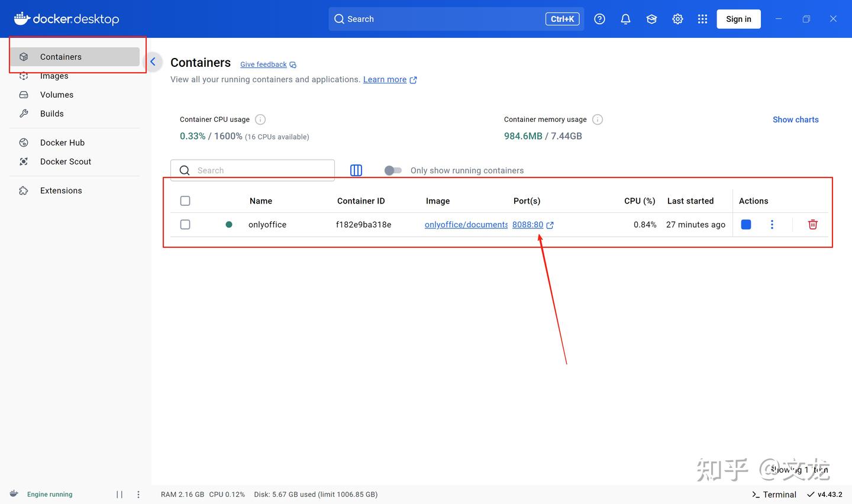
Task: Open Builds in sidebar
Action: pos(75,114)
